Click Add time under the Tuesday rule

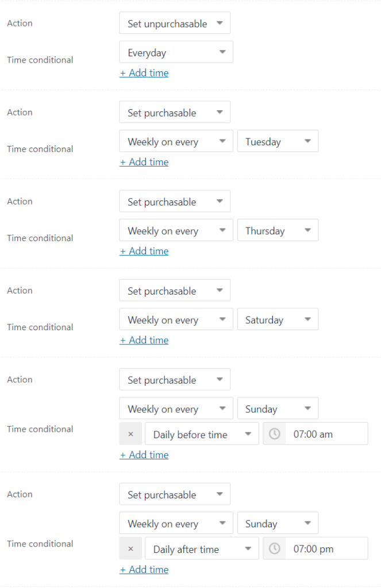[144, 161]
